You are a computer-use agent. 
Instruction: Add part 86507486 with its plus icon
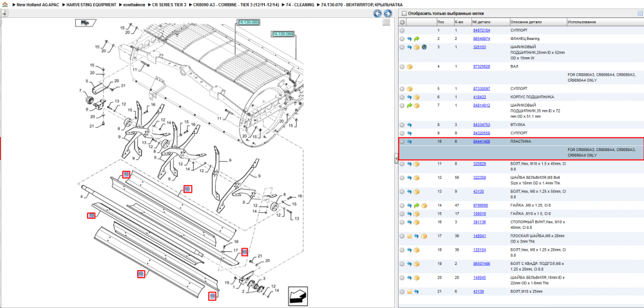coord(402,264)
